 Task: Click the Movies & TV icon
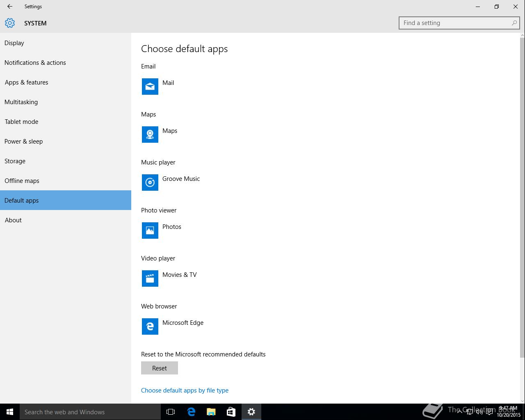click(150, 278)
